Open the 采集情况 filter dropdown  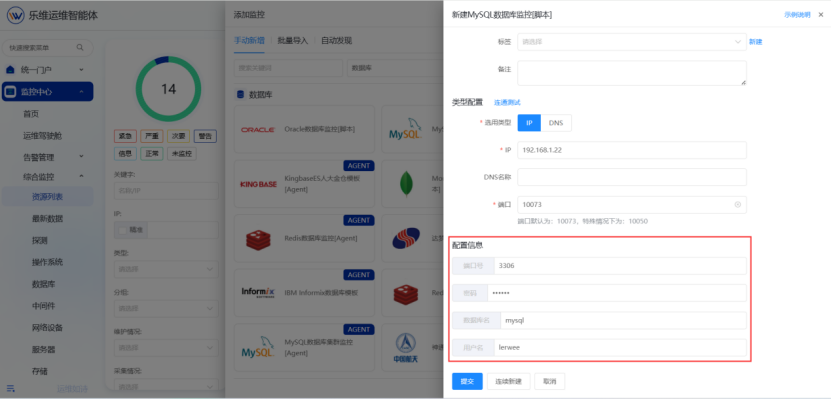click(x=166, y=387)
